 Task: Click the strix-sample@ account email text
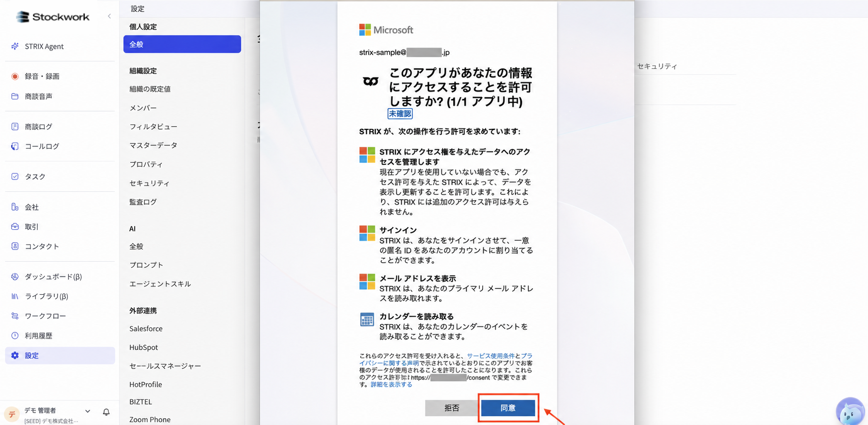coord(404,52)
